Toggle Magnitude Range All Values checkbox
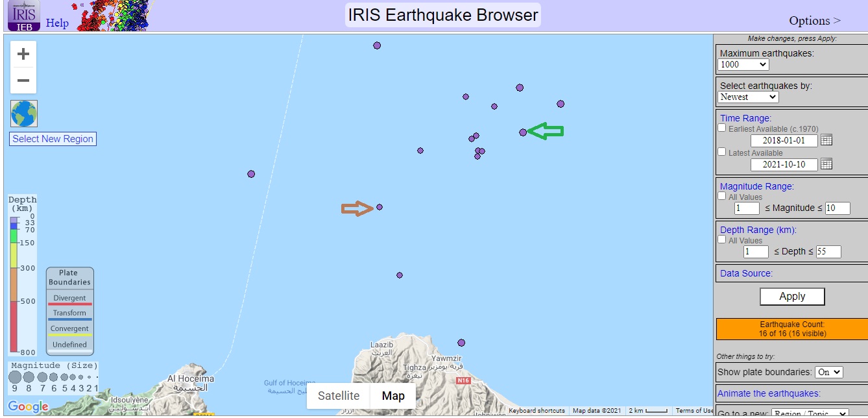This screenshot has height=418, width=868. coord(722,196)
